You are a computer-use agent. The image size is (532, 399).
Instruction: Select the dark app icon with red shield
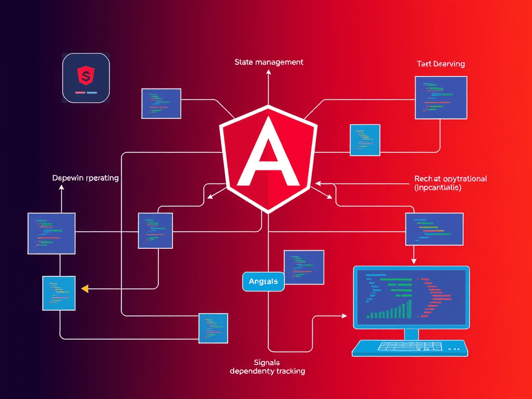click(x=86, y=78)
